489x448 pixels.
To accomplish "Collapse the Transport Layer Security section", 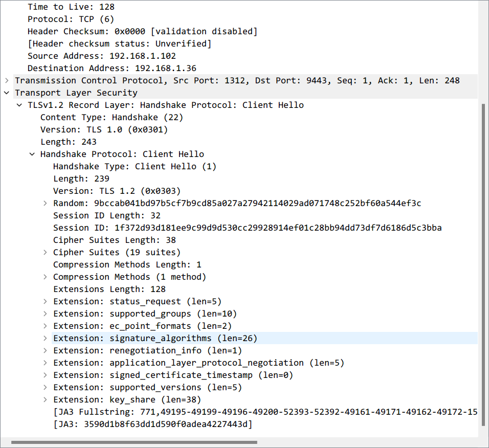I will coord(6,93).
